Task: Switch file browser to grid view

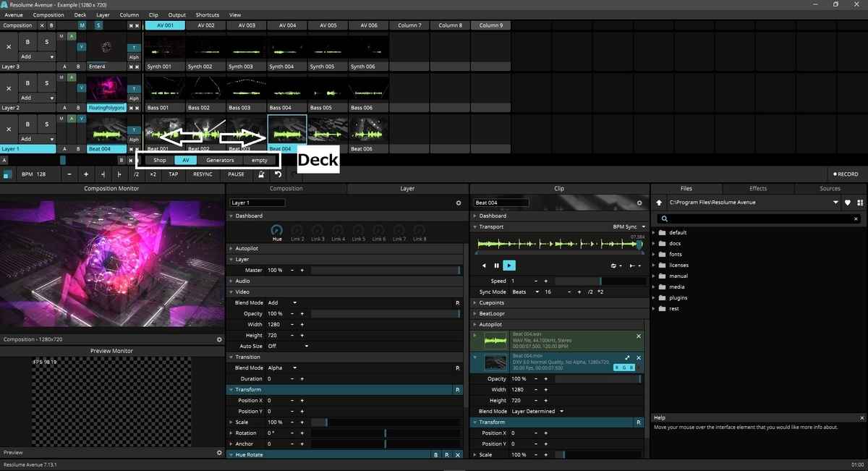Action: tap(860, 203)
